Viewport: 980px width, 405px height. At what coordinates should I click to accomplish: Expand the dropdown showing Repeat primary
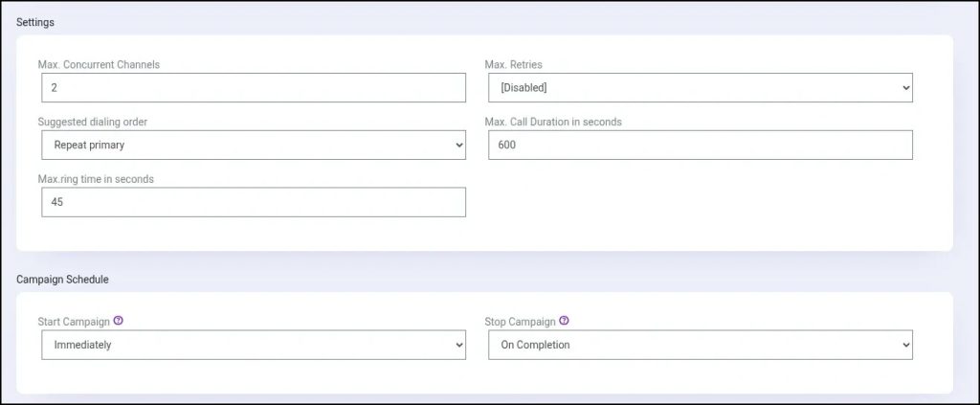coord(254,146)
